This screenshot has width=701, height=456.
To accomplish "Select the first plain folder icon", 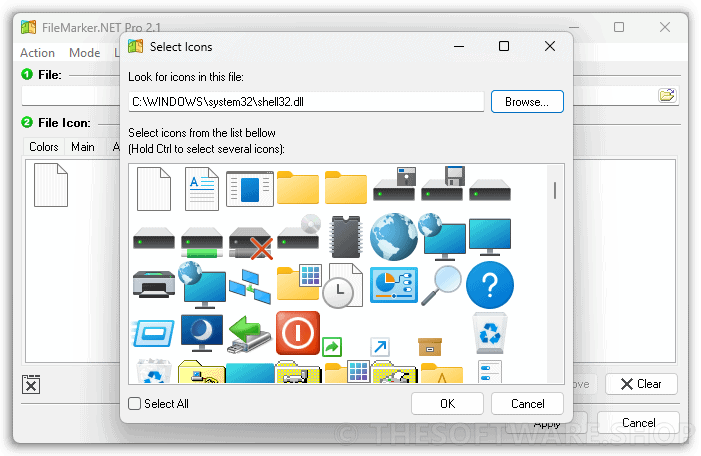I will tap(298, 187).
